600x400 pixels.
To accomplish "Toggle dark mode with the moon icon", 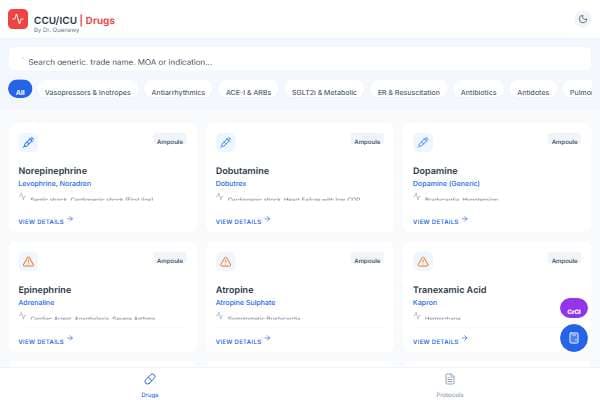I will click(x=583, y=18).
